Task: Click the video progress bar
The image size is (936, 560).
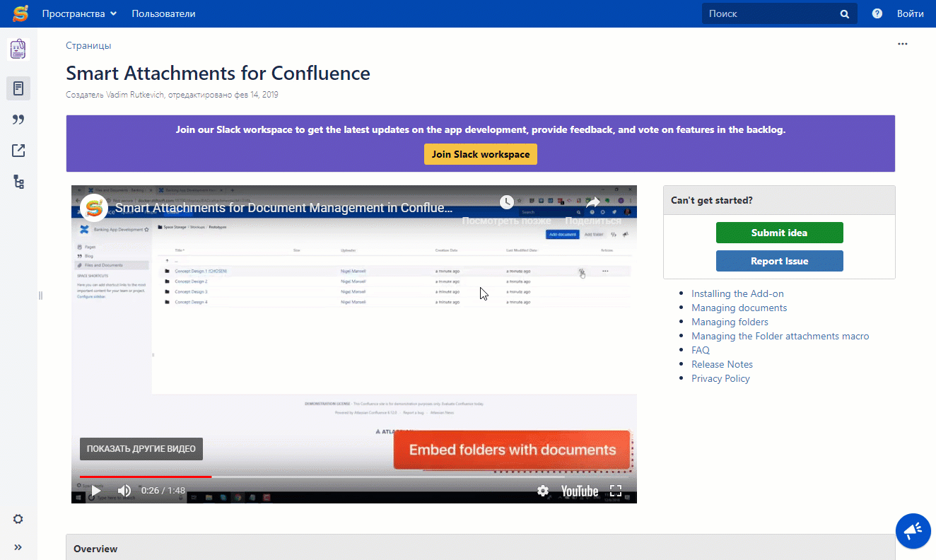Action: (353, 477)
